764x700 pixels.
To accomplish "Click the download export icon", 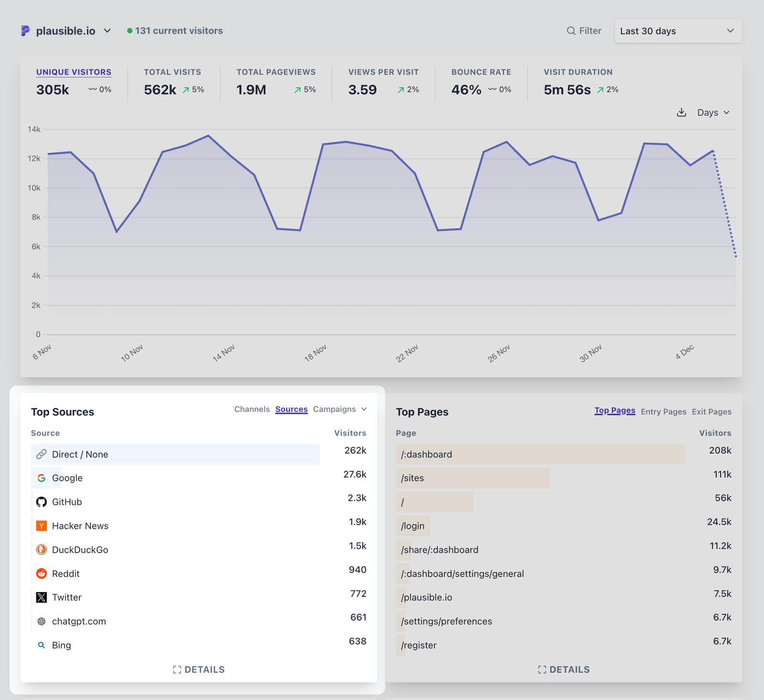I will 681,113.
